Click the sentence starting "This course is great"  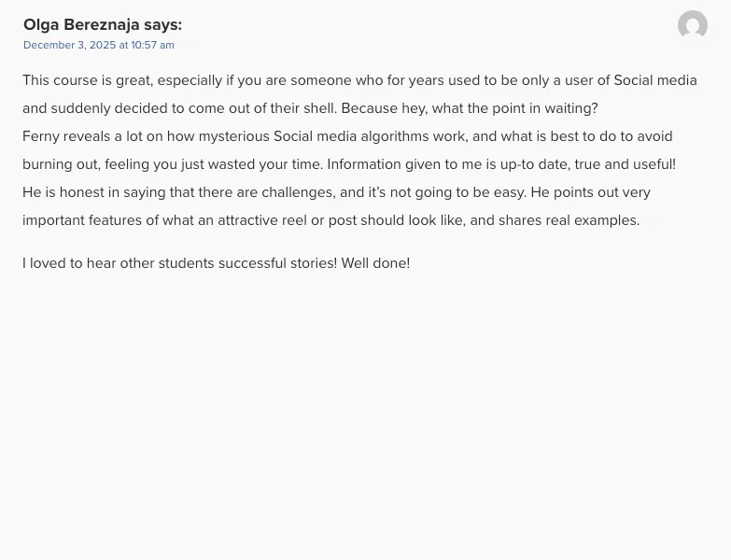click(x=359, y=94)
